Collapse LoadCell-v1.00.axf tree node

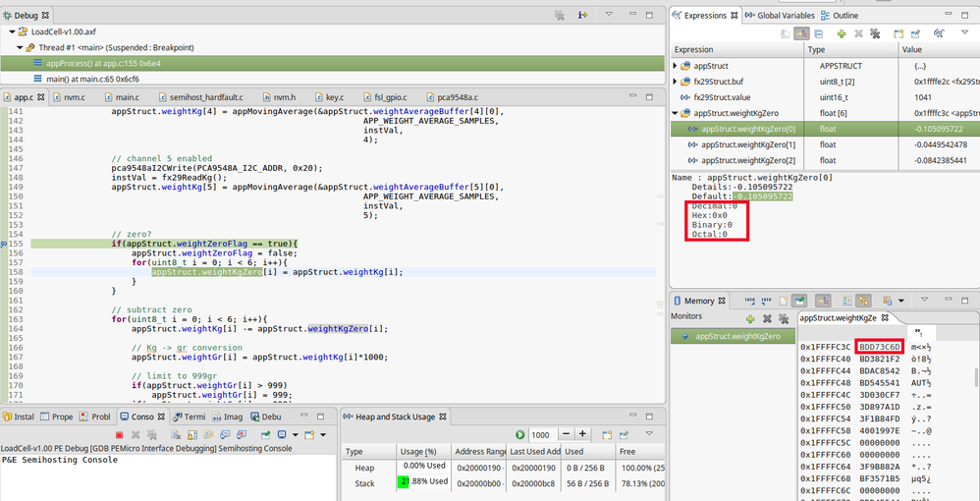point(13,31)
